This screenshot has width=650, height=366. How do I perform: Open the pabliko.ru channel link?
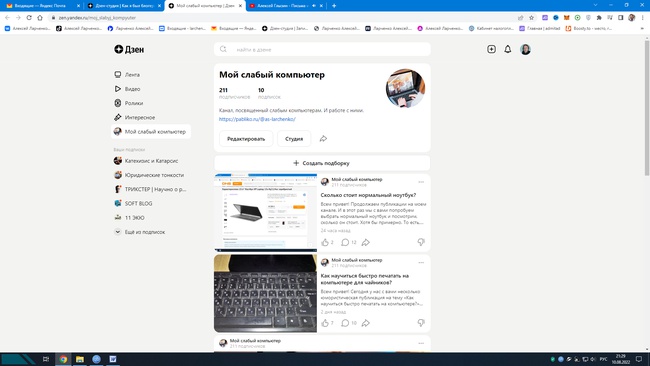(x=257, y=119)
